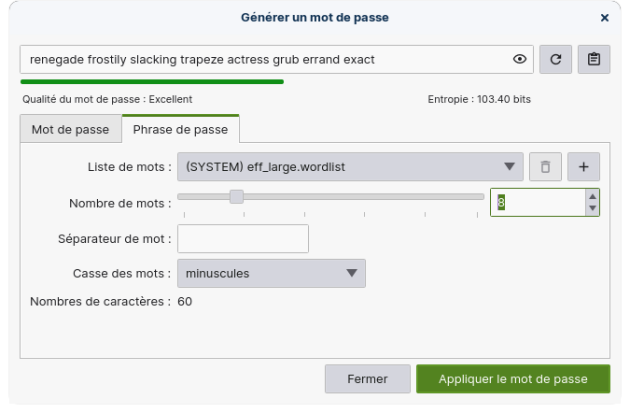630x413 pixels.
Task: Click the generated passphrase text field
Action: (x=265, y=60)
